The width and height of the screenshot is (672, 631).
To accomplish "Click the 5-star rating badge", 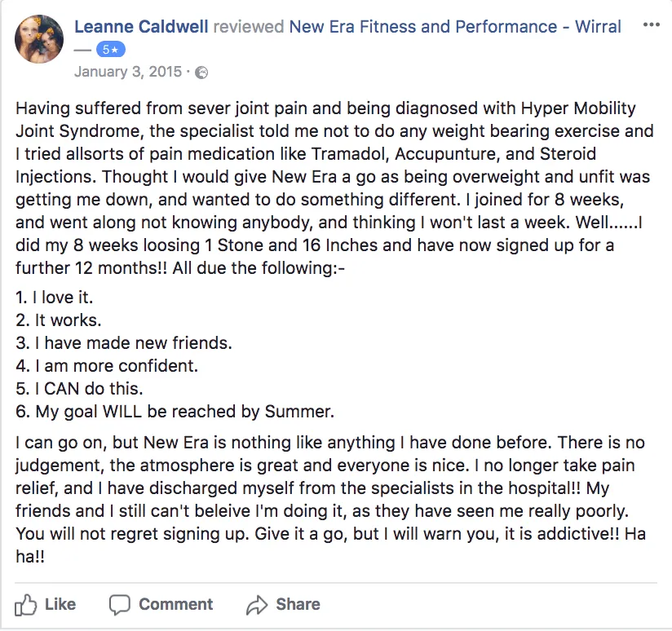I will click(110, 50).
